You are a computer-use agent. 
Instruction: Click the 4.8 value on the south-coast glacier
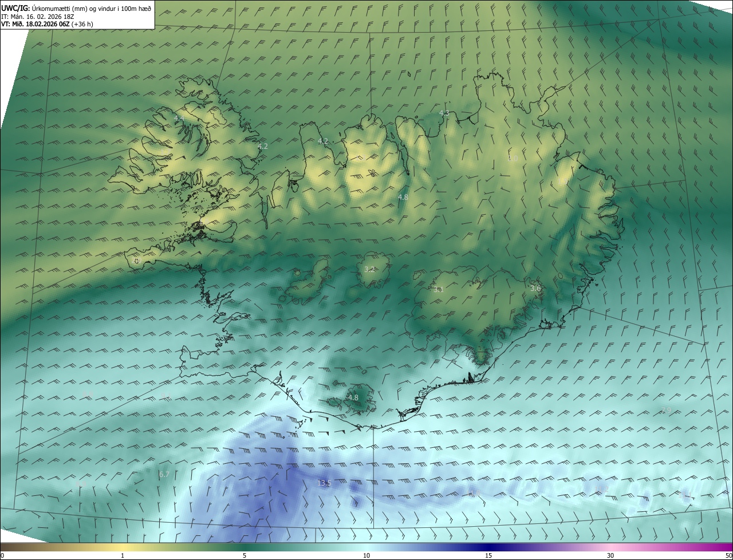[x=353, y=397]
